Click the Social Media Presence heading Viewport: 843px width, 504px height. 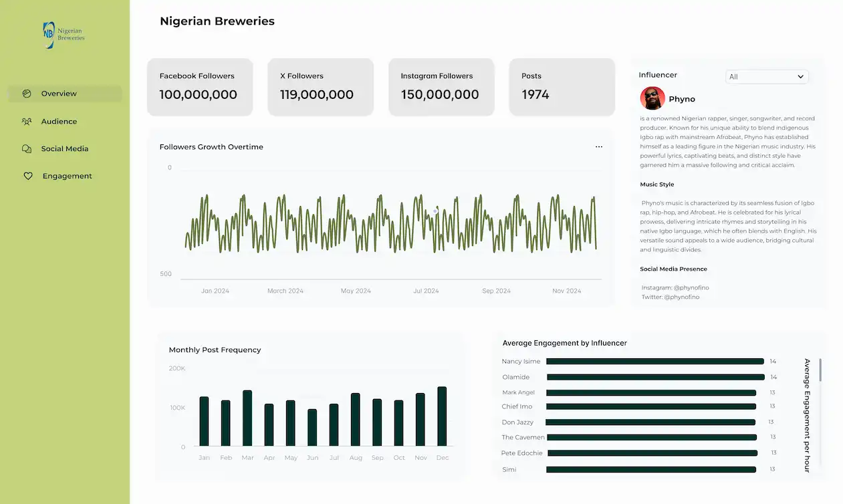(x=673, y=269)
